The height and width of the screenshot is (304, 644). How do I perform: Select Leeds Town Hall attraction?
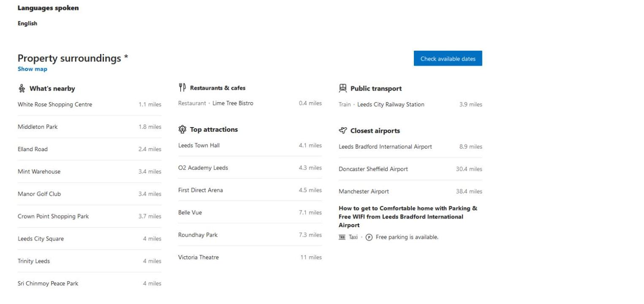[250, 146]
